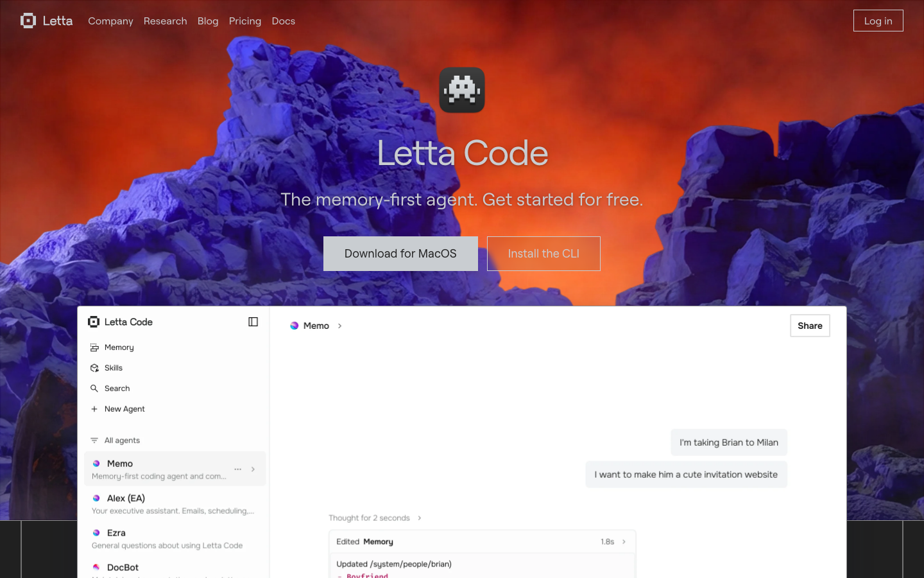The height and width of the screenshot is (578, 924).
Task: Open the Research menu item
Action: tap(166, 21)
